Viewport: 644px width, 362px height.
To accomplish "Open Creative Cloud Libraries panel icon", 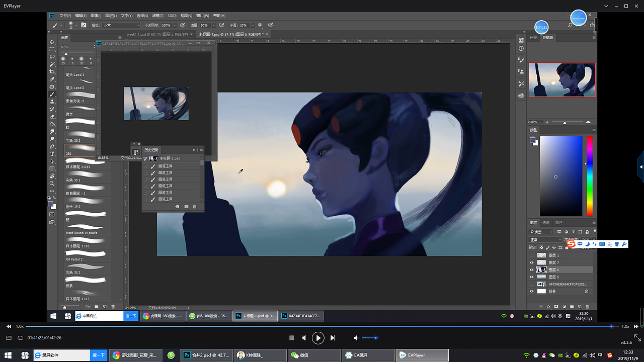I will click(521, 96).
